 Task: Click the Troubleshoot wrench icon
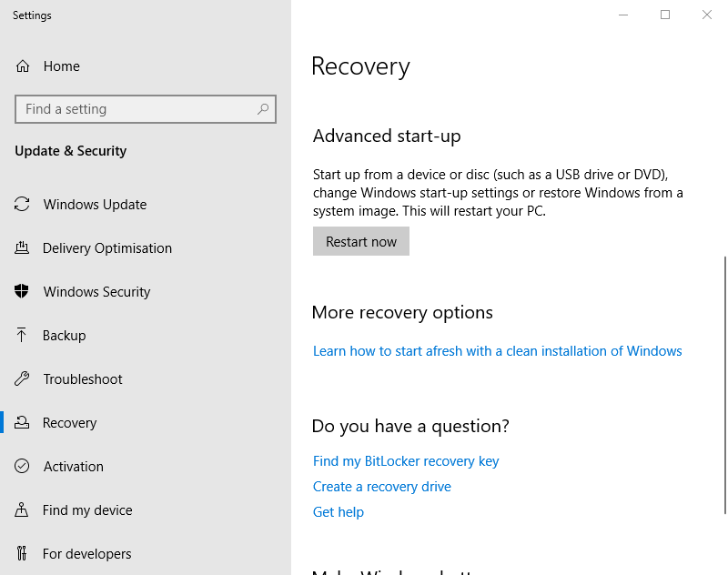point(23,379)
